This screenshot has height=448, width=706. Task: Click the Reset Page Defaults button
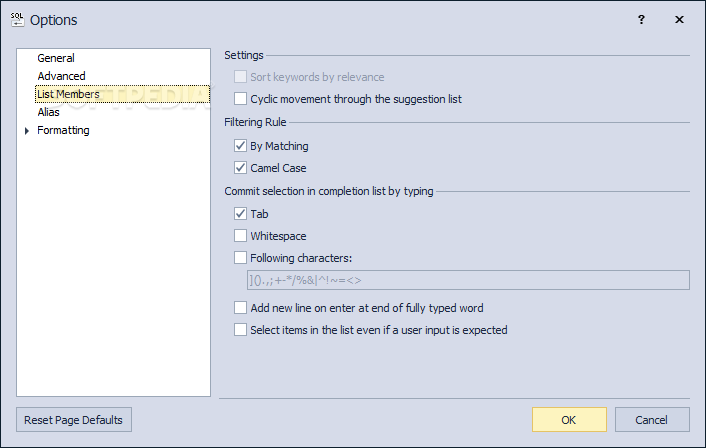point(74,420)
